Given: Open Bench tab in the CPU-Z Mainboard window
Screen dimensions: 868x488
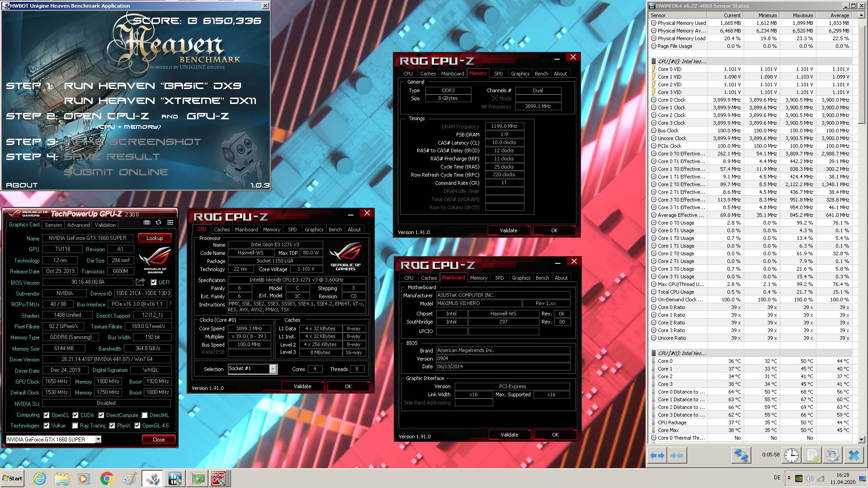Looking at the screenshot, I should tap(542, 278).
